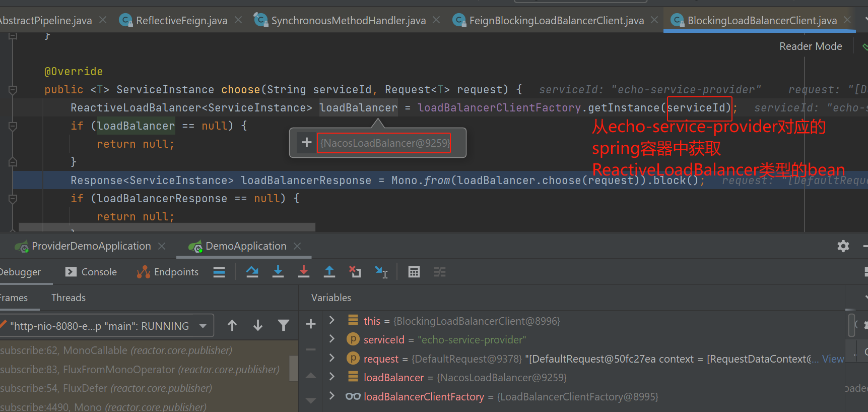Click the @Override annotation in code
Screen dimensions: 868x412
(x=74, y=72)
